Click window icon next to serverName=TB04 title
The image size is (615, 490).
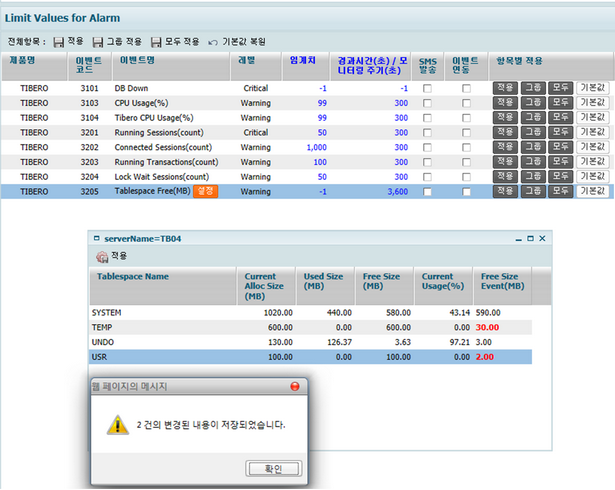[97, 238]
